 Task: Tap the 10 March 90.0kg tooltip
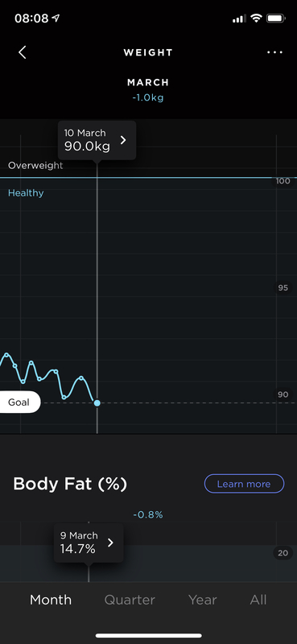point(97,140)
